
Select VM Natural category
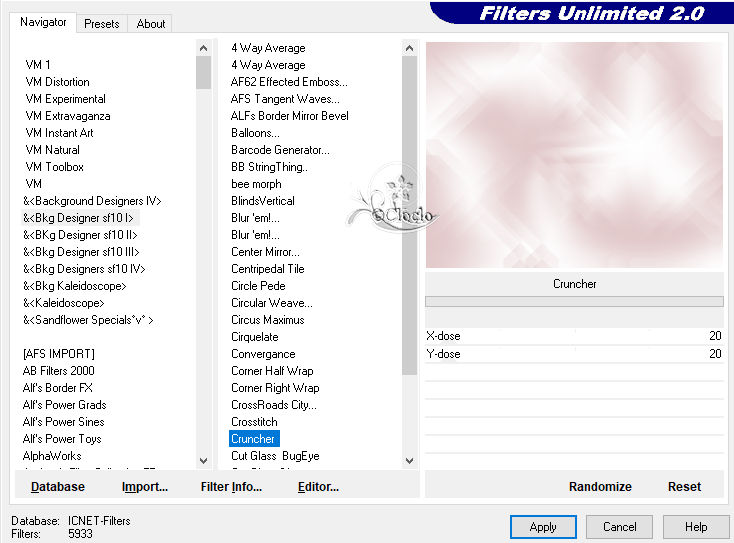[x=52, y=150]
